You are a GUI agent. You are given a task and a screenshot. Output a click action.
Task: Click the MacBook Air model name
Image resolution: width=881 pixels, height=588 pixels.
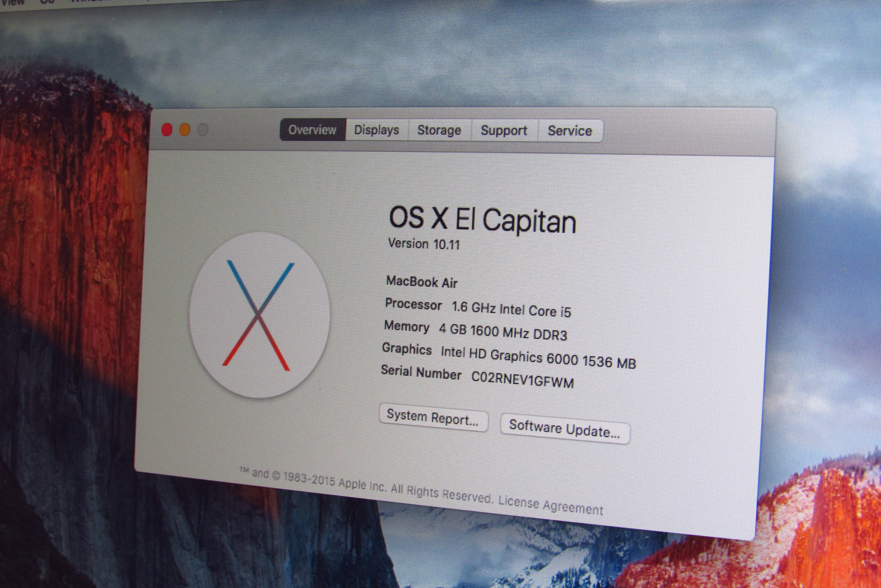tap(421, 282)
